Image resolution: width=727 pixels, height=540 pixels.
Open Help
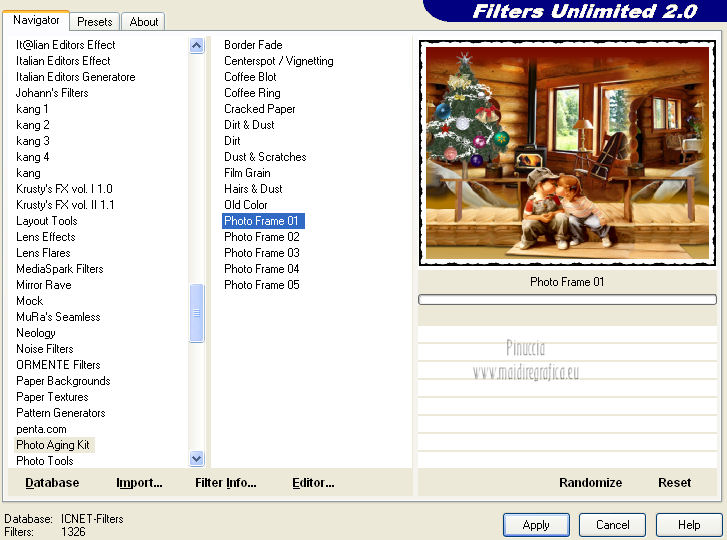[x=689, y=525]
